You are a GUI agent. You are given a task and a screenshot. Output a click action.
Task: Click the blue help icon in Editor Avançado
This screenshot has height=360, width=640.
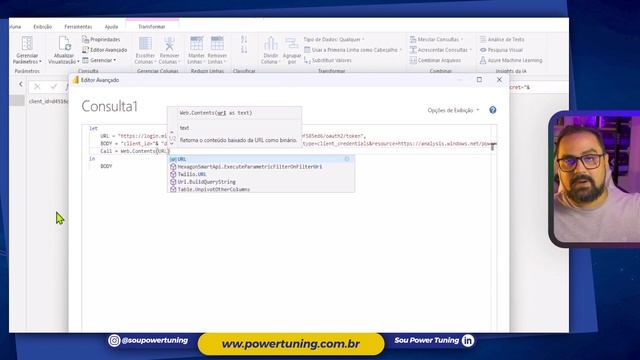(493, 110)
